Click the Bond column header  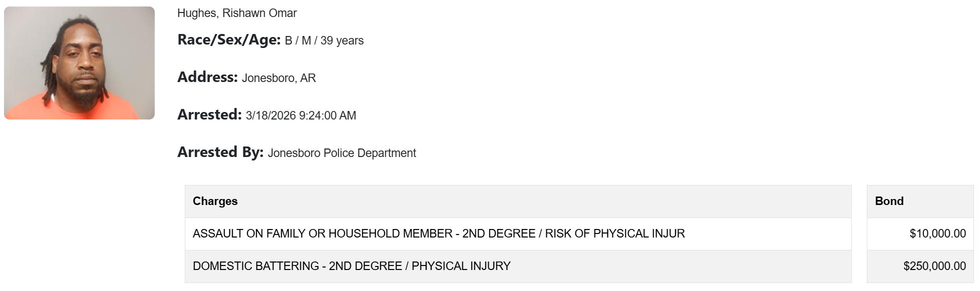coord(889,201)
